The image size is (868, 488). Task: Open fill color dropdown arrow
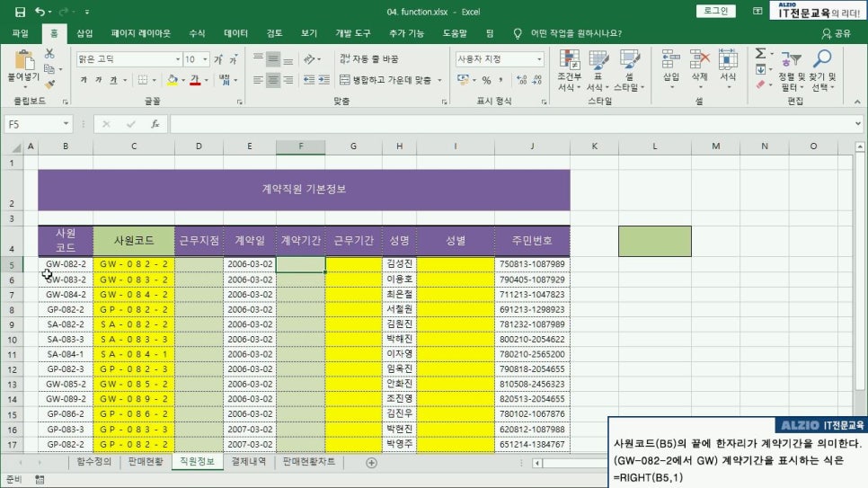pyautogui.click(x=183, y=80)
